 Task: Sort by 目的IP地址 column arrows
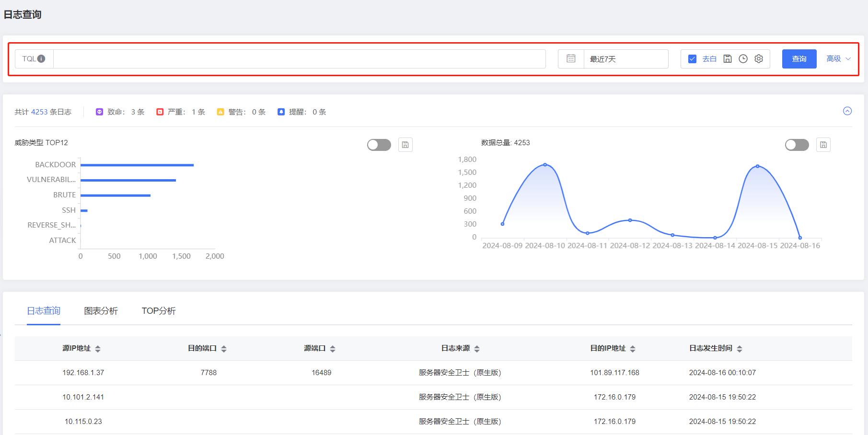[633, 349]
